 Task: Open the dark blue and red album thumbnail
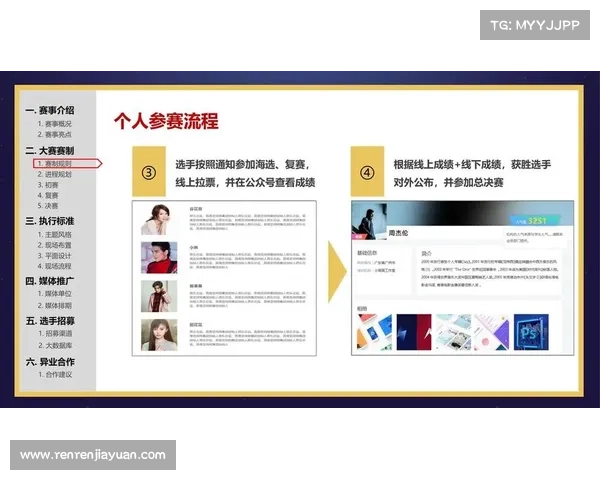point(414,332)
